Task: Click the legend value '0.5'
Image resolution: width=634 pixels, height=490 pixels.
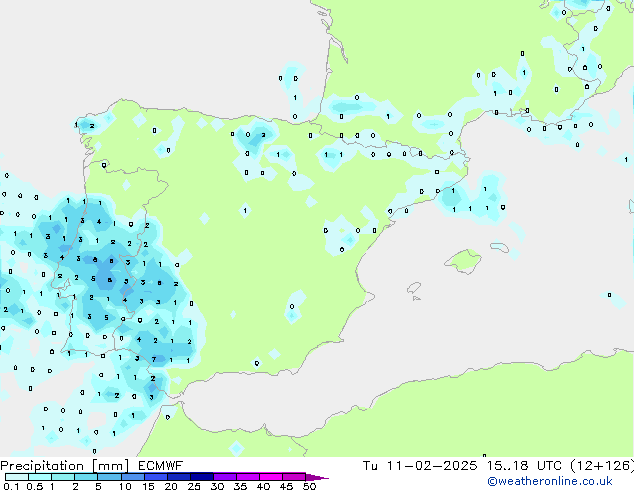Action: pos(34,486)
